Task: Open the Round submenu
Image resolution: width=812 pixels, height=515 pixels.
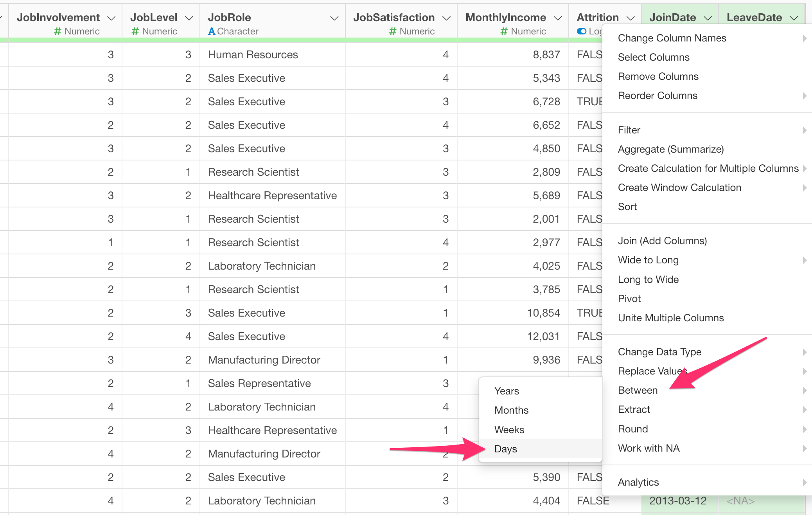Action: coord(707,429)
